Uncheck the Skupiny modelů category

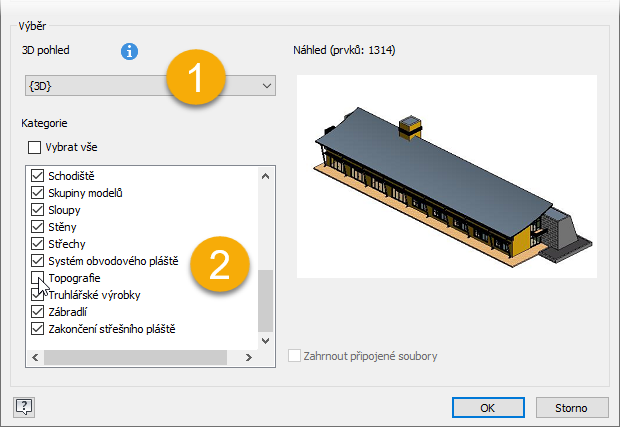(38, 193)
